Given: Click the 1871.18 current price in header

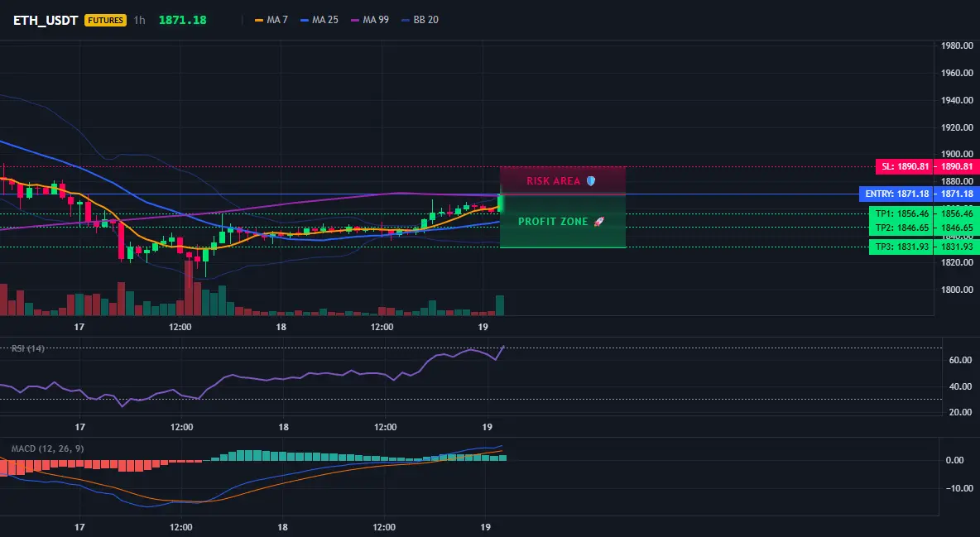Looking at the screenshot, I should click(182, 20).
